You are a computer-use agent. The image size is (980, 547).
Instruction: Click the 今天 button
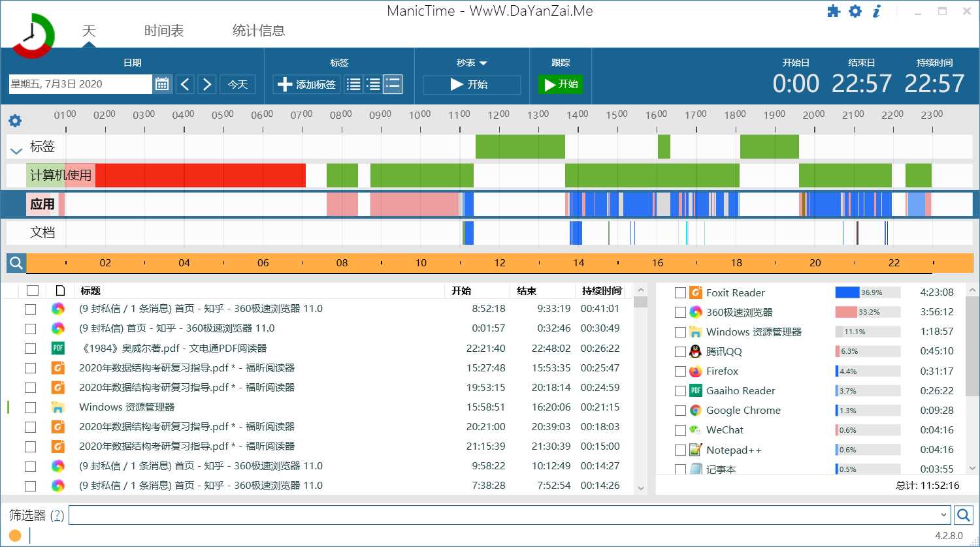pyautogui.click(x=238, y=84)
